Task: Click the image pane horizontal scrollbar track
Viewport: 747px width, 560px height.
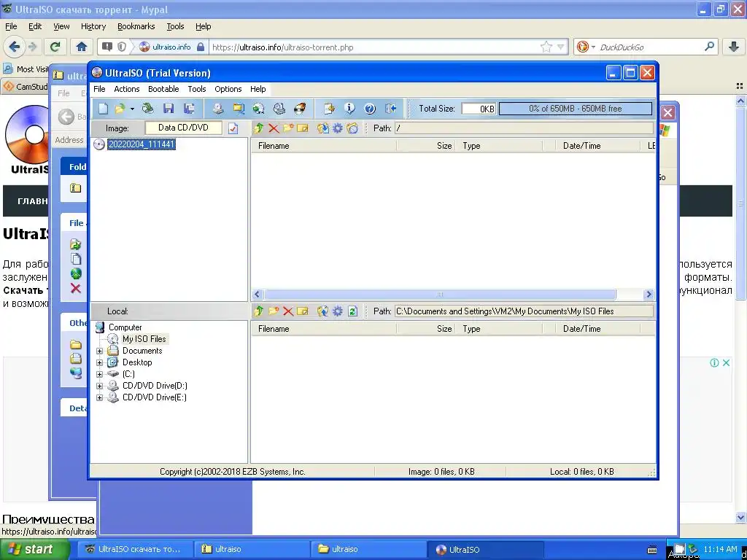Action: tap(440, 295)
